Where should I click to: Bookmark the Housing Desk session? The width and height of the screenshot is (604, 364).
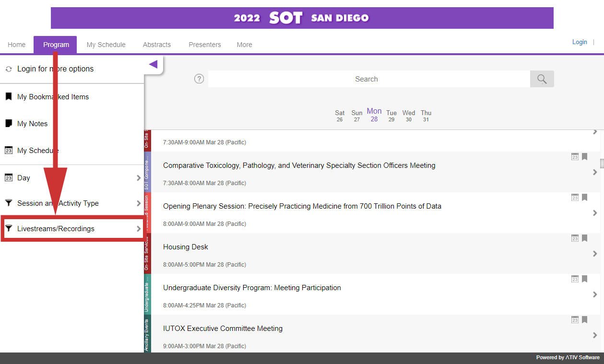pos(584,238)
